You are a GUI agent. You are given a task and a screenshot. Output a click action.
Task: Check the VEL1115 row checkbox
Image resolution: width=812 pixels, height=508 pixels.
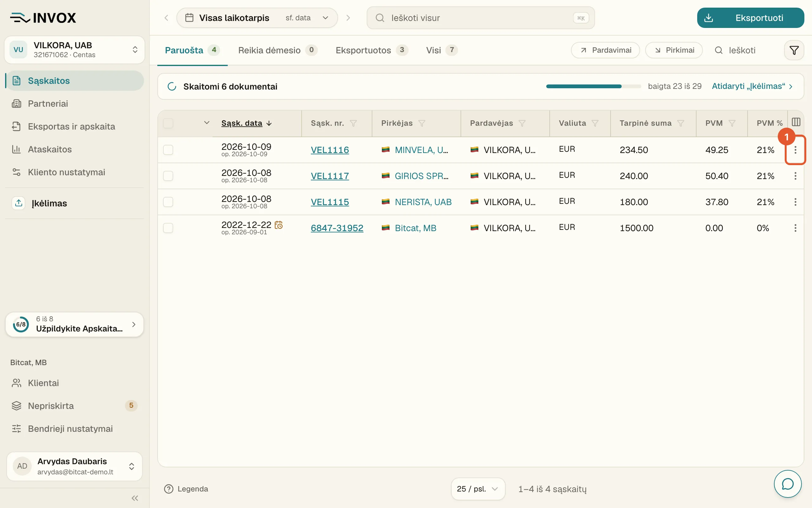[x=168, y=202]
